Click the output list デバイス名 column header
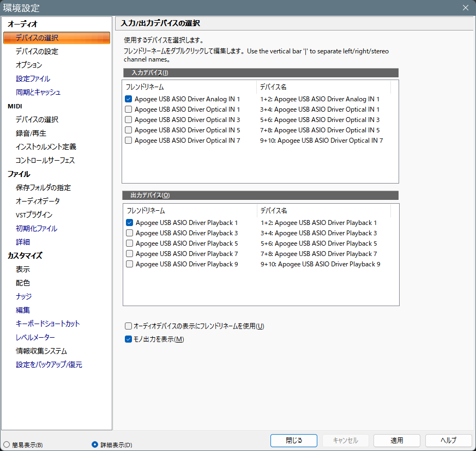 324,210
